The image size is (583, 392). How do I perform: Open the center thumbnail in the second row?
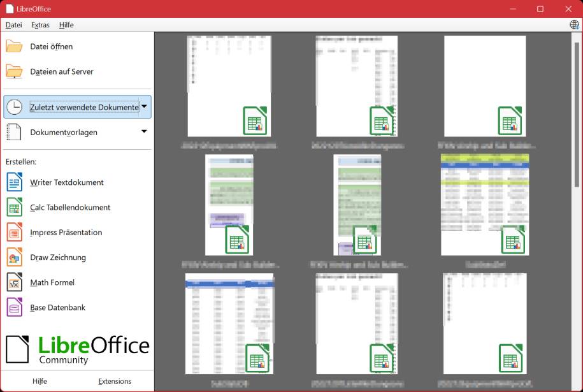pyautogui.click(x=357, y=205)
